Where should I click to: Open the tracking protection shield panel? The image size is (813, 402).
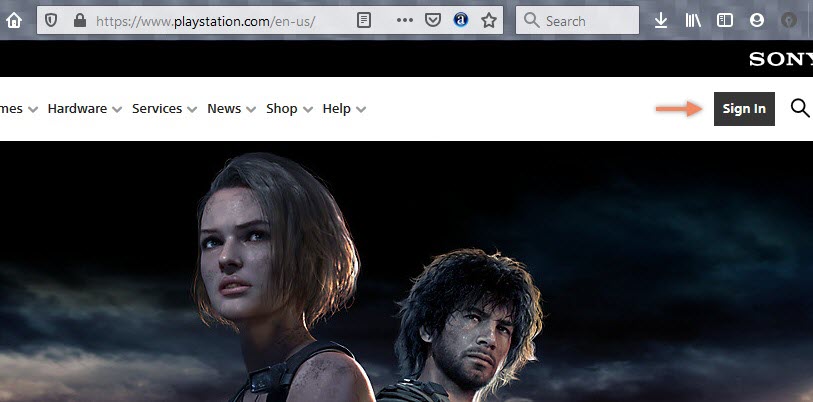pyautogui.click(x=52, y=20)
